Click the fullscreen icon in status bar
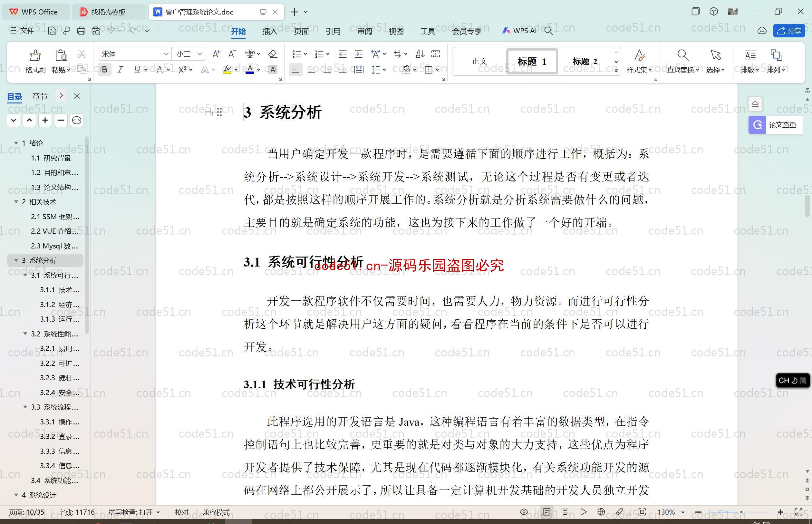 (x=798, y=512)
